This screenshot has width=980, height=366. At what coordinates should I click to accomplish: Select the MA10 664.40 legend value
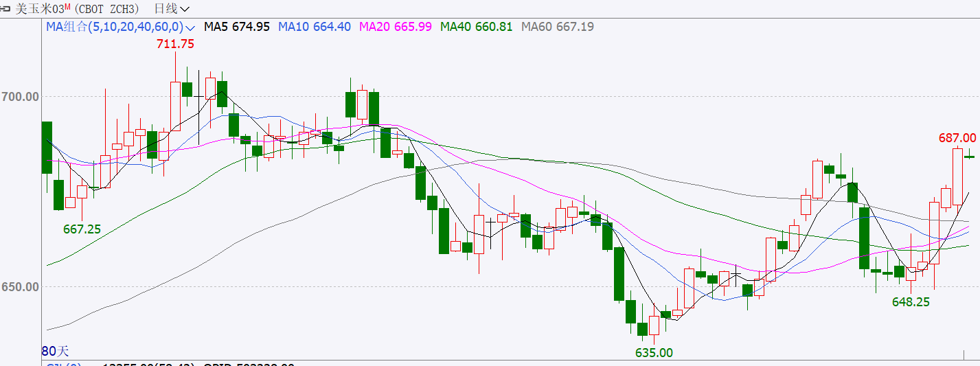pos(315,27)
